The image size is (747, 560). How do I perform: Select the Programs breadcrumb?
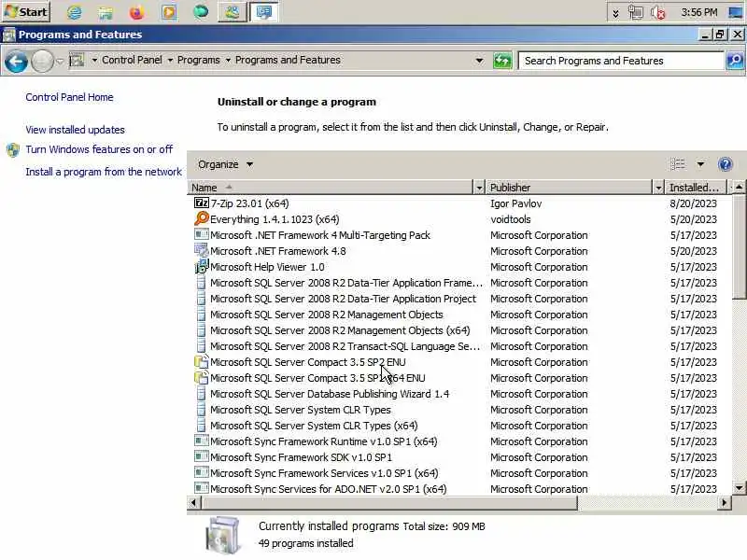199,60
